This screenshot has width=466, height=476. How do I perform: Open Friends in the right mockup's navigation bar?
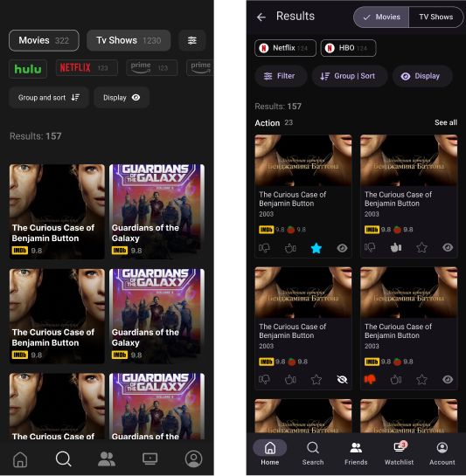tap(356, 452)
